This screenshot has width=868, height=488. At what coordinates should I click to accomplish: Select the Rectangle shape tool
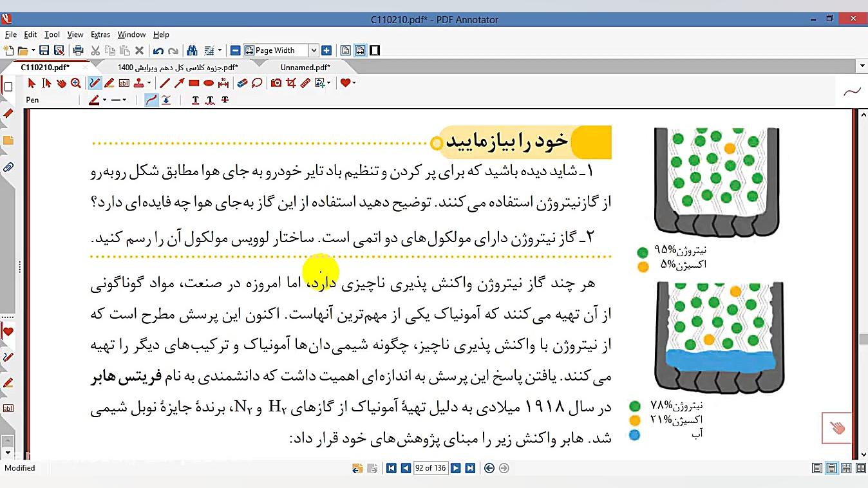tap(194, 83)
